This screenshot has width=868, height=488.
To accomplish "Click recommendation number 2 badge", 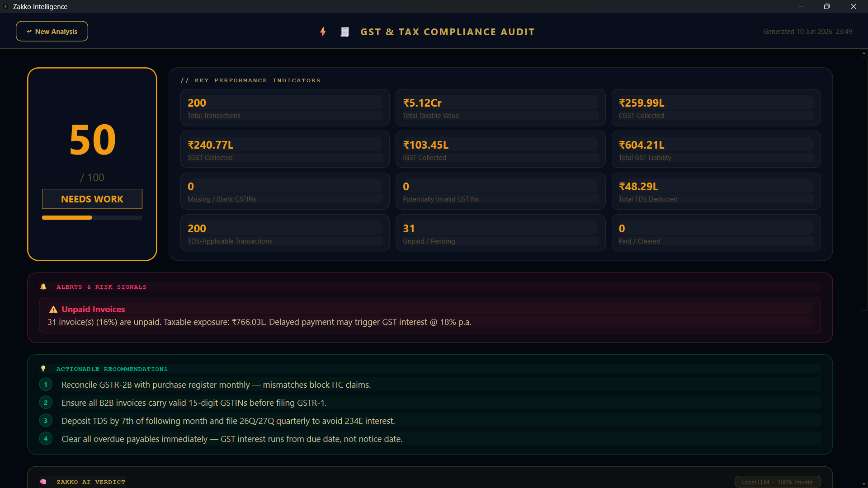I will [x=46, y=403].
